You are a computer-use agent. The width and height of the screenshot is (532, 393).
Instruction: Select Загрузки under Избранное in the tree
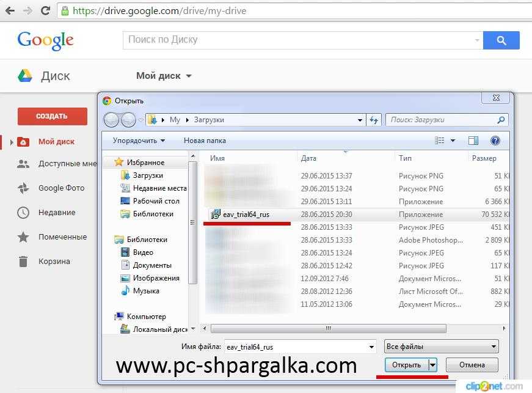pos(148,175)
